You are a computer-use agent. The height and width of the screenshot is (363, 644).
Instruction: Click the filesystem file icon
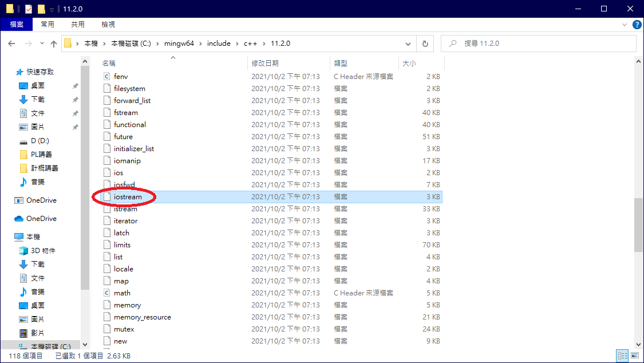point(107,88)
